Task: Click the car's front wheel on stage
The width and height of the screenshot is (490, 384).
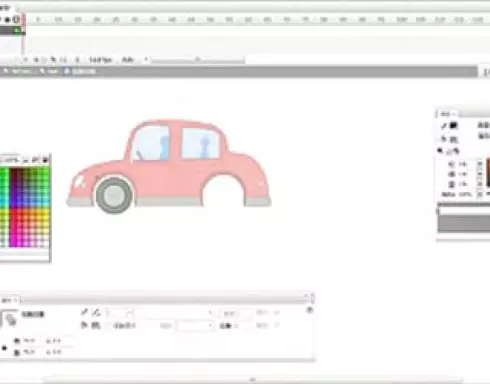Action: click(114, 195)
